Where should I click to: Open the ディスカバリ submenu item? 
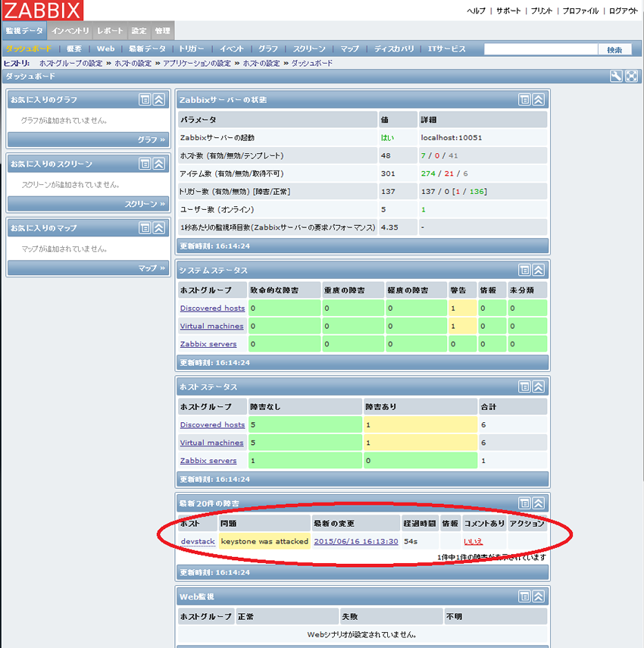[x=394, y=49]
